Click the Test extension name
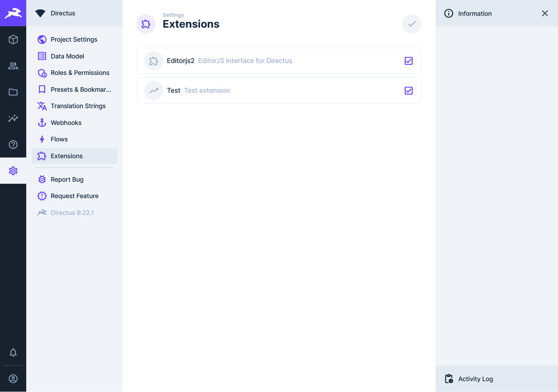 pos(174,91)
